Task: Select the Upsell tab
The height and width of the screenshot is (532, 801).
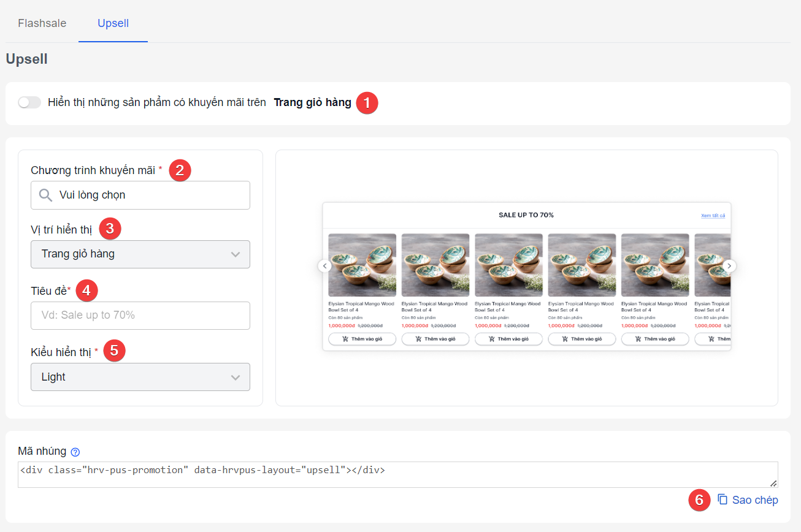Action: pos(113,23)
